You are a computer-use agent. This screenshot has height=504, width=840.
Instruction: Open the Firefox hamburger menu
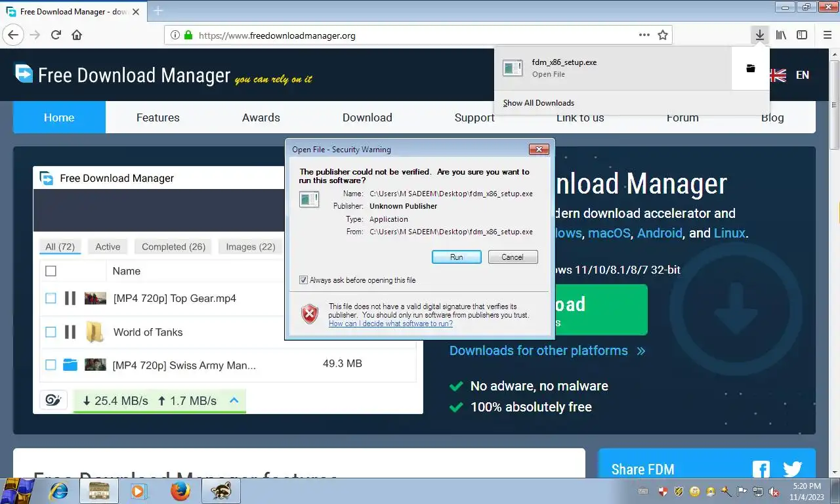click(827, 35)
